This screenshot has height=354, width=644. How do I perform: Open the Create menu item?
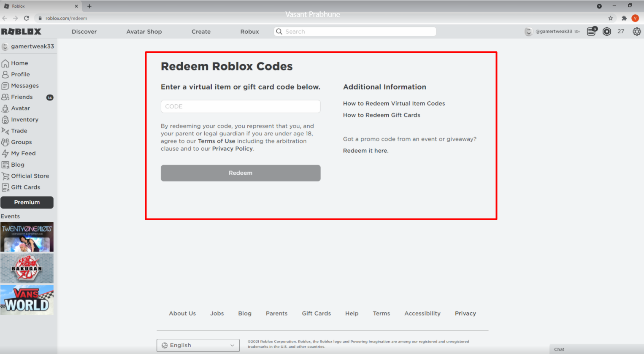[201, 32]
